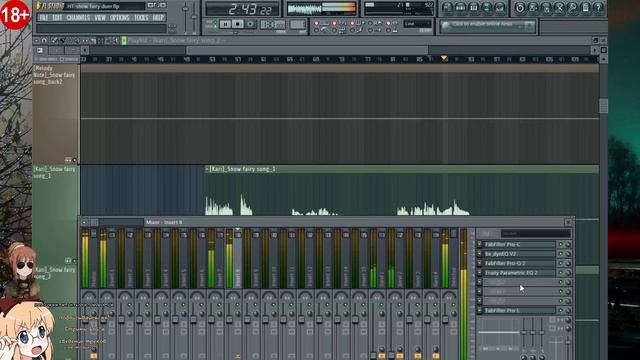
Task: Expand the Fruity Parametric EQ 2 slot menu arrow
Action: (x=480, y=273)
